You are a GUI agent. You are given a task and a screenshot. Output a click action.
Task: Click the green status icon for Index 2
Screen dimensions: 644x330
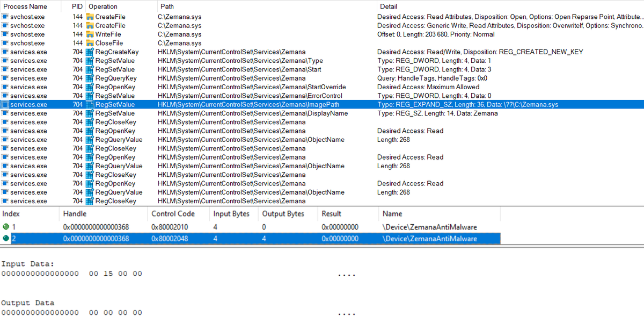[5, 238]
